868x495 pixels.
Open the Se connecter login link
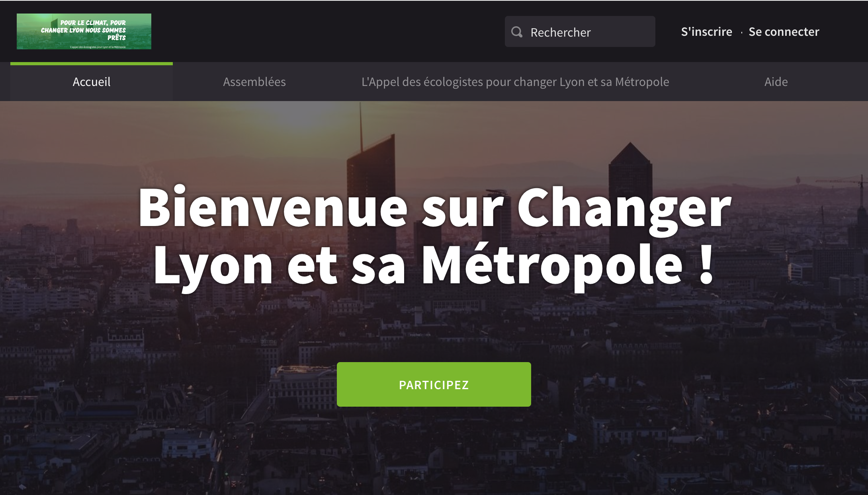(x=784, y=31)
